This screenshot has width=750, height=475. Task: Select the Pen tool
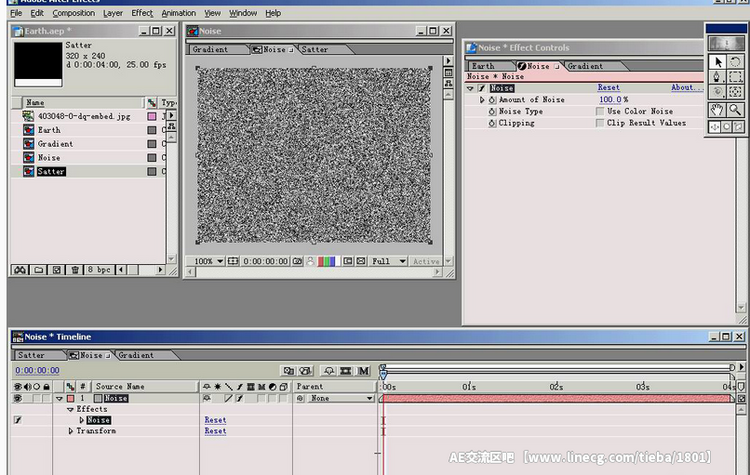717,77
